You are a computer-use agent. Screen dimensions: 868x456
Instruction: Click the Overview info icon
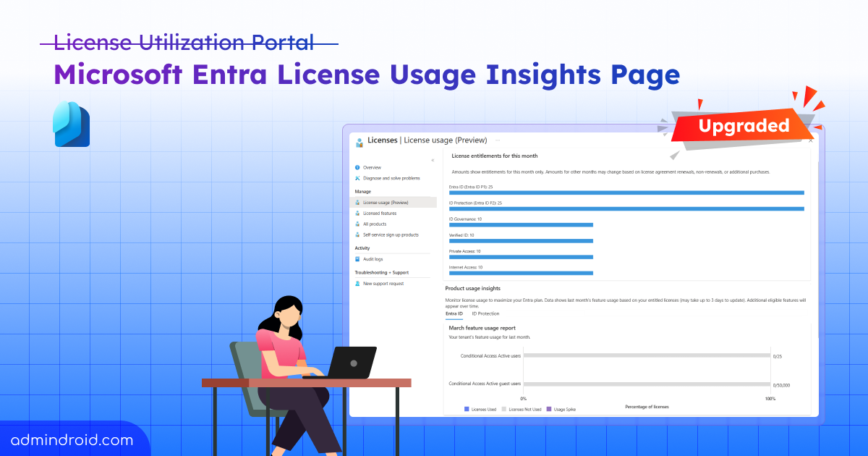click(357, 167)
